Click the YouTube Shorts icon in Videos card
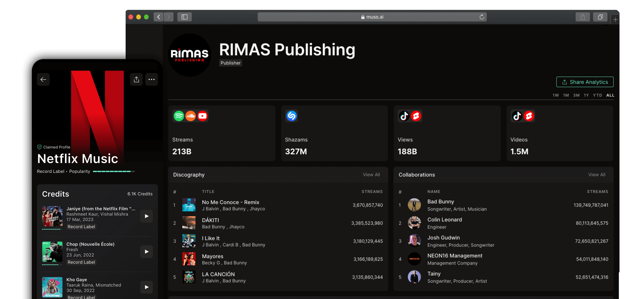The image size is (644, 299). [529, 116]
